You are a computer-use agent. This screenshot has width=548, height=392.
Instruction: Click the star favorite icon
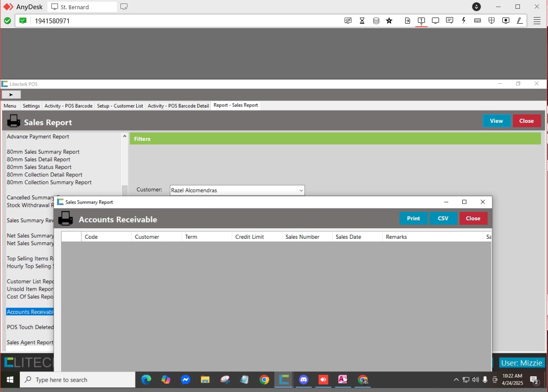[389, 21]
